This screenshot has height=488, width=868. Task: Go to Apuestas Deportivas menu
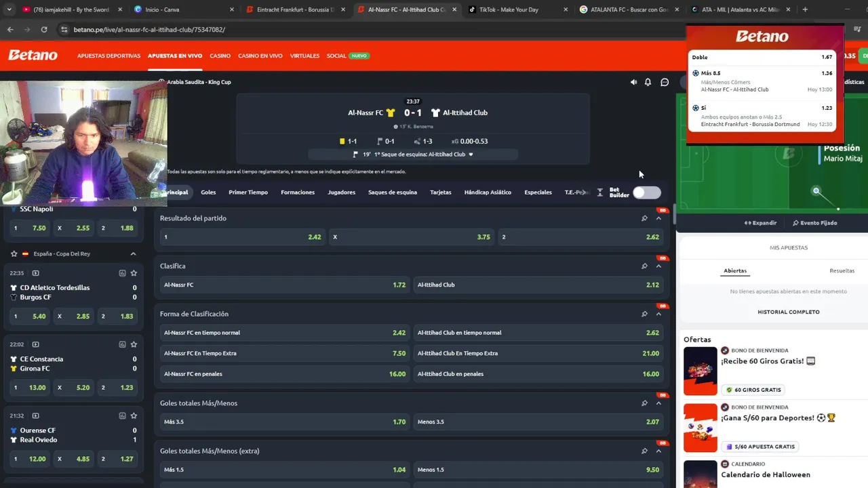108,56
